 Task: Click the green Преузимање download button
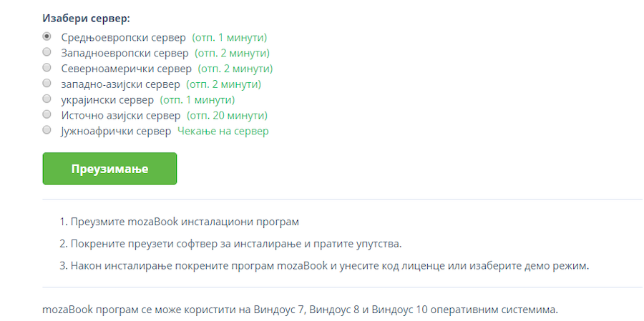[109, 169]
